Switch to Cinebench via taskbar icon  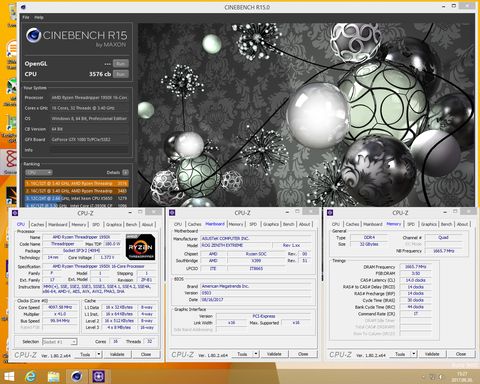tap(76, 377)
